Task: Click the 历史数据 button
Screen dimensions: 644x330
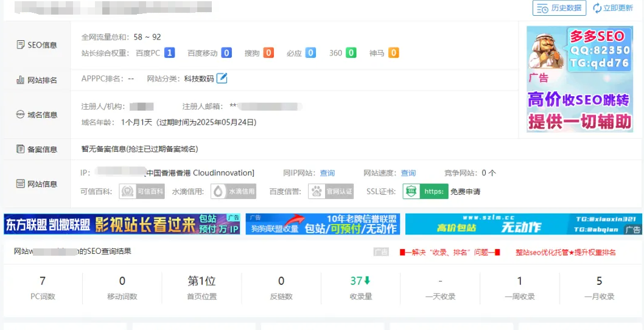Action: (x=559, y=8)
